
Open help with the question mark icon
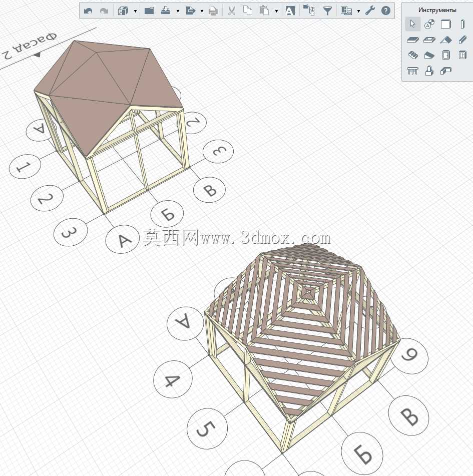pos(385,11)
